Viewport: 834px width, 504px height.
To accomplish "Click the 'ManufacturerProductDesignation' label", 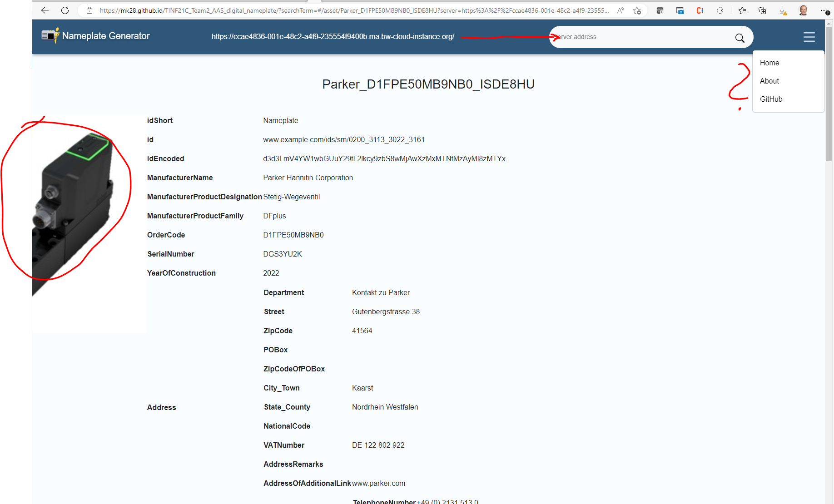I will 204,197.
